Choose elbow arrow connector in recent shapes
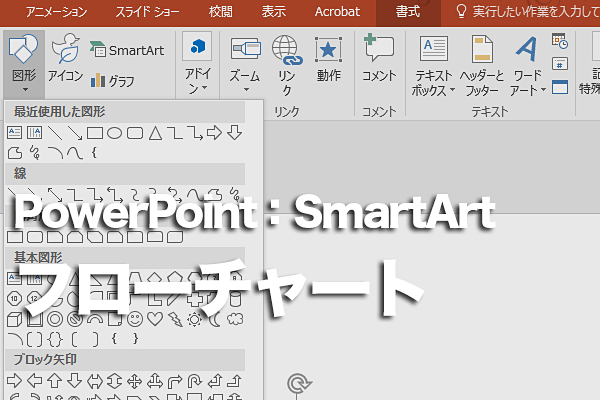Viewport: 600px width, 400px height. [x=195, y=133]
